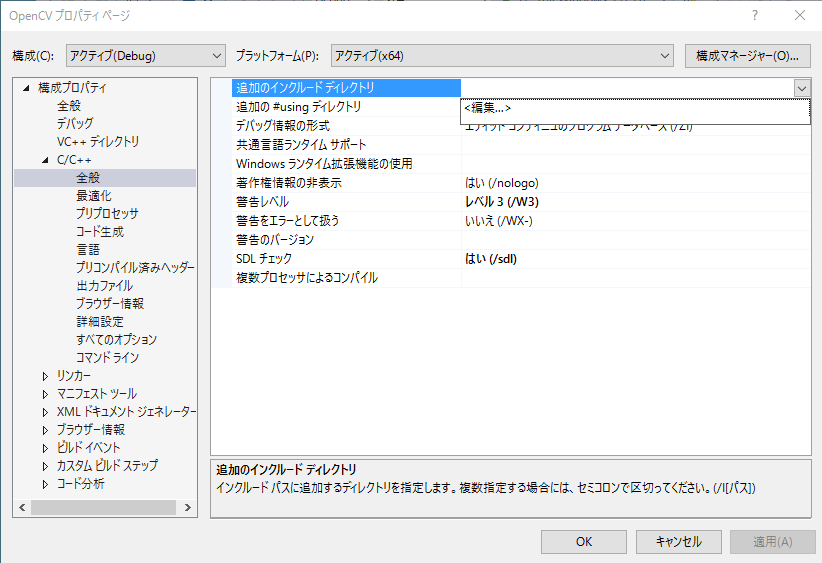Expand the ビルド イベント node
This screenshot has width=822, height=563.
tap(46, 448)
